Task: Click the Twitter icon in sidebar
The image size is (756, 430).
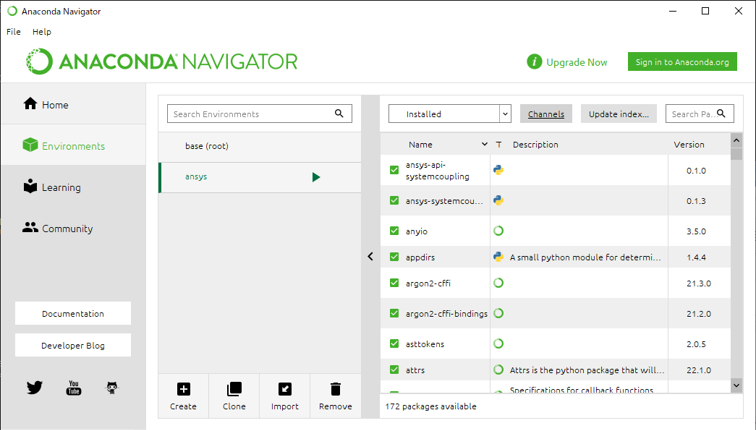Action: tap(34, 387)
